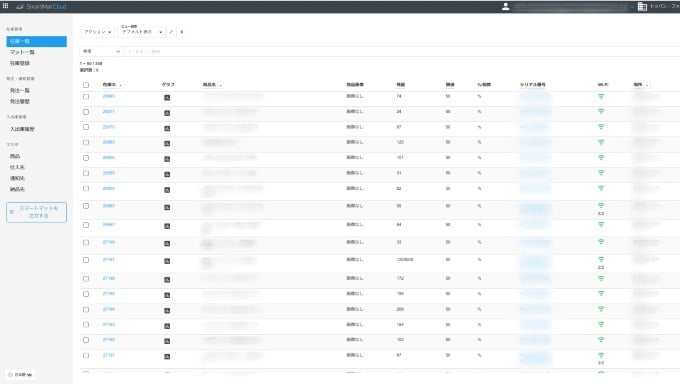This screenshot has height=384, width=680.
Task: Click the delete view icon beside pencil
Action: point(182,32)
